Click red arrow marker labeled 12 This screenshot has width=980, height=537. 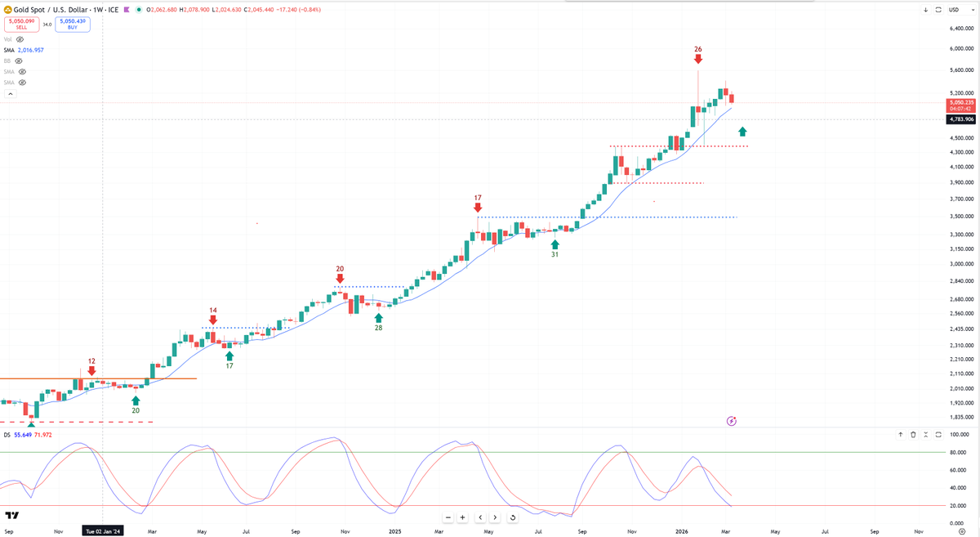[91, 371]
